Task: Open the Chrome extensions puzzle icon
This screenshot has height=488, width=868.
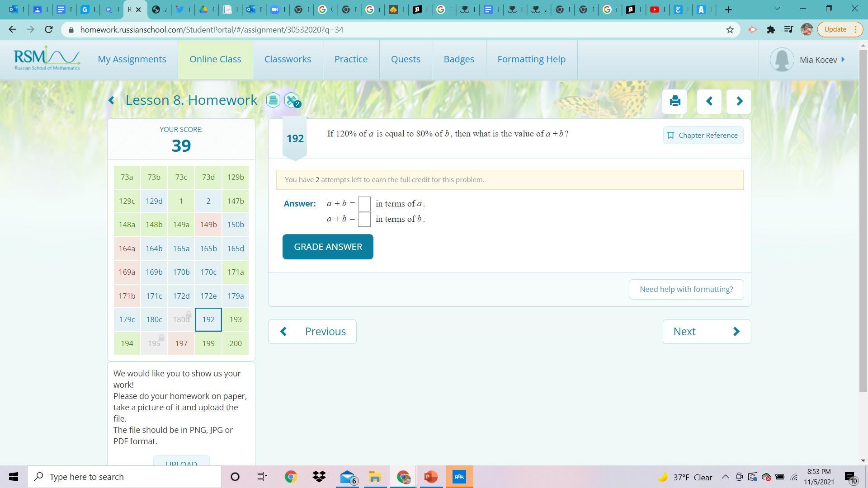Action: click(x=771, y=30)
